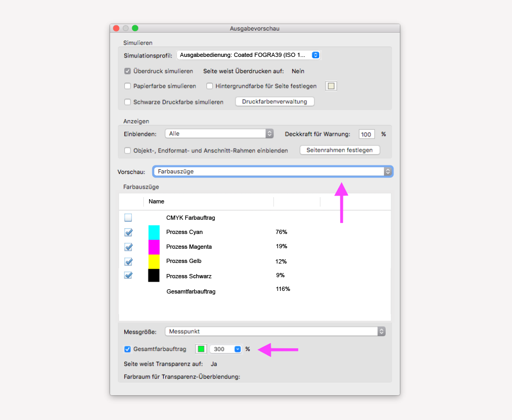512x420 pixels.
Task: Enable Hintergrundfarbe für Seite festlegen
Action: click(x=209, y=85)
